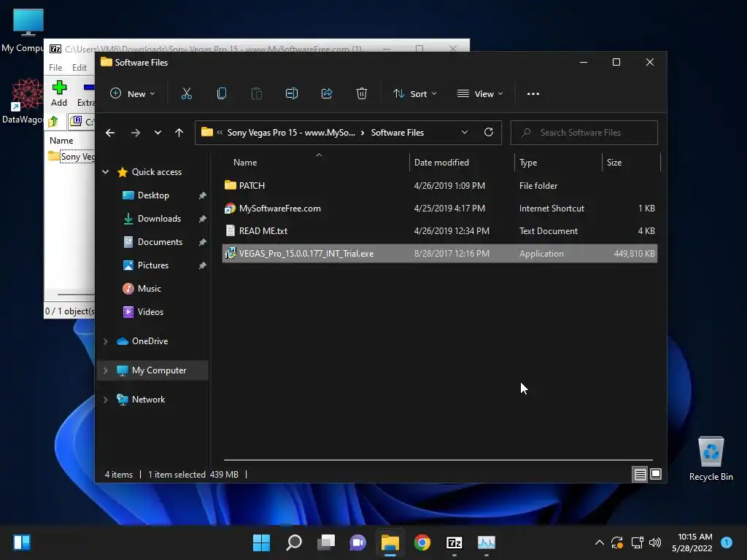Open Documents in Quick access

pos(160,242)
